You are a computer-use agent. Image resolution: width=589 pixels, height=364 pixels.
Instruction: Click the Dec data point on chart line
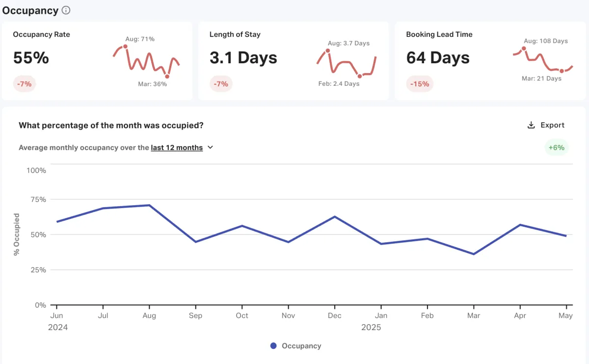[x=334, y=216]
